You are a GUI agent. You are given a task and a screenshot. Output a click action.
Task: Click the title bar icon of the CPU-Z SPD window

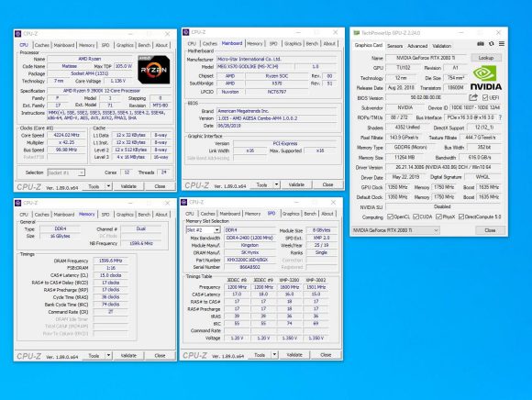(x=184, y=202)
